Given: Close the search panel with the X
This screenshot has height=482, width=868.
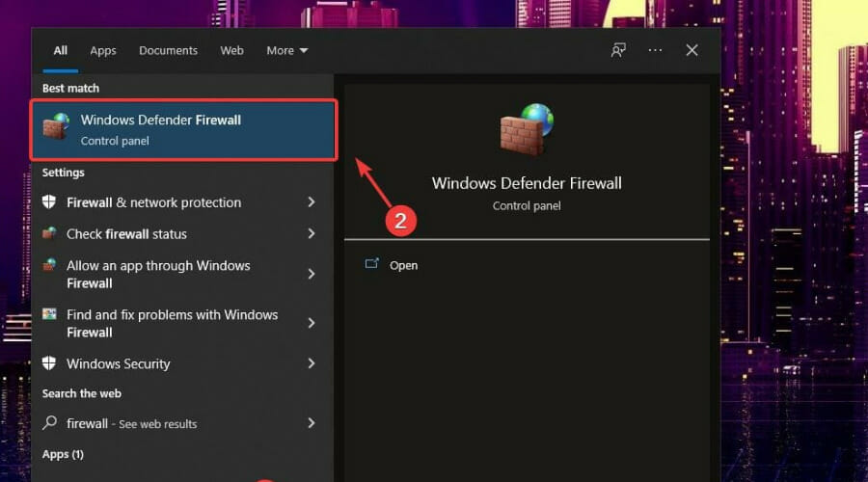Looking at the screenshot, I should [x=692, y=50].
